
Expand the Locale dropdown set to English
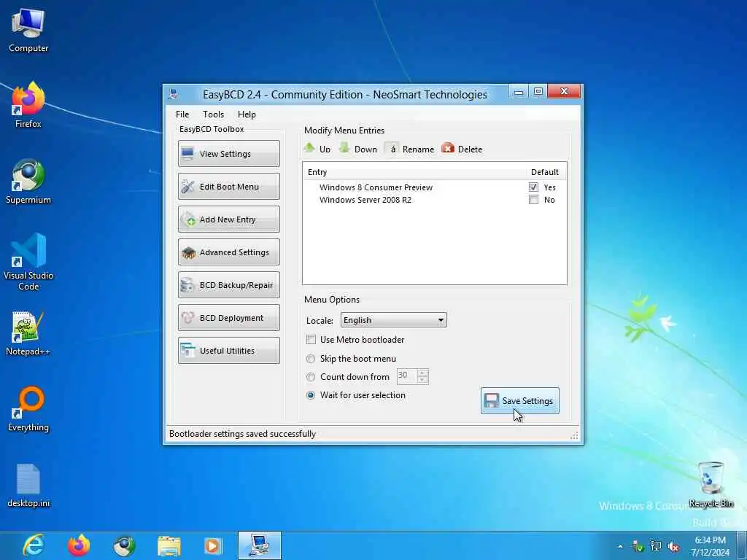393,320
